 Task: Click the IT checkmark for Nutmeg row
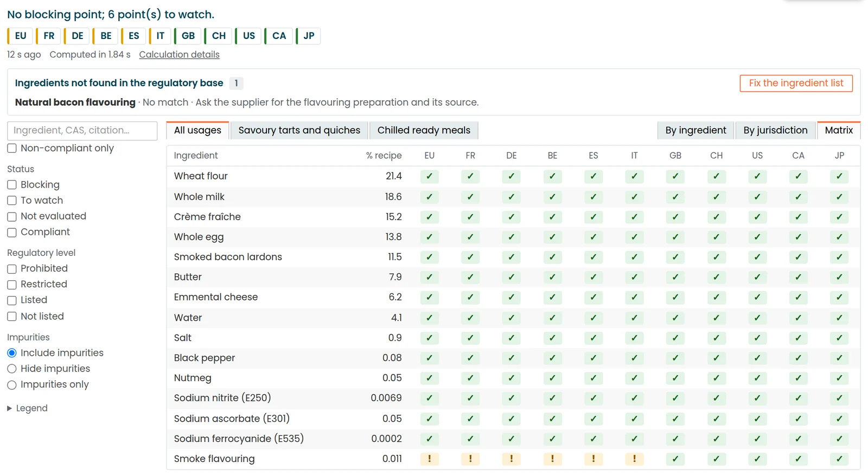click(x=634, y=378)
